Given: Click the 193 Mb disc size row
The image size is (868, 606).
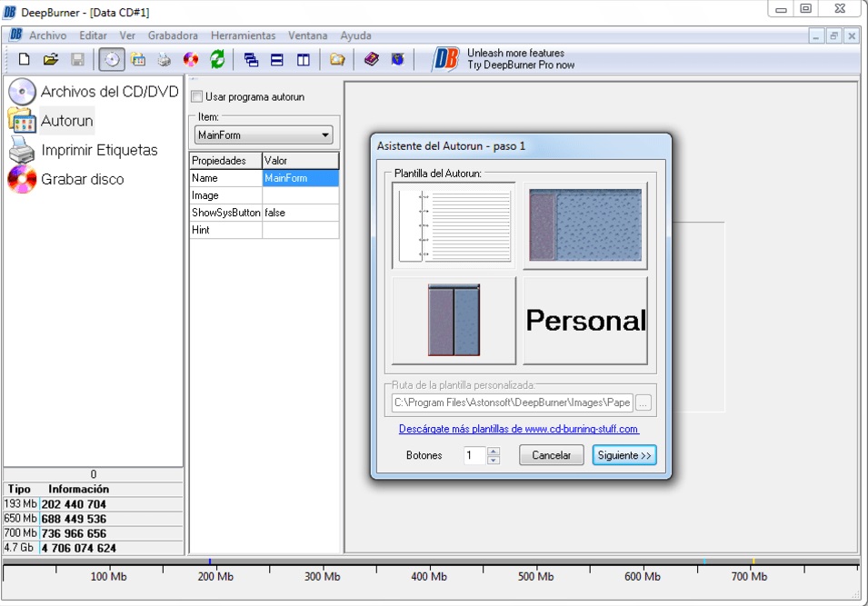Looking at the screenshot, I should [93, 504].
